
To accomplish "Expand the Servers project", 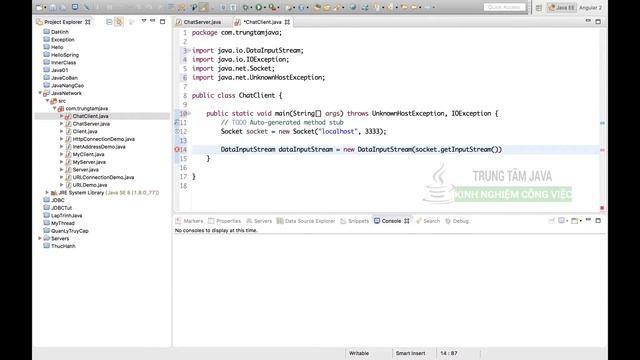I will coord(40,238).
